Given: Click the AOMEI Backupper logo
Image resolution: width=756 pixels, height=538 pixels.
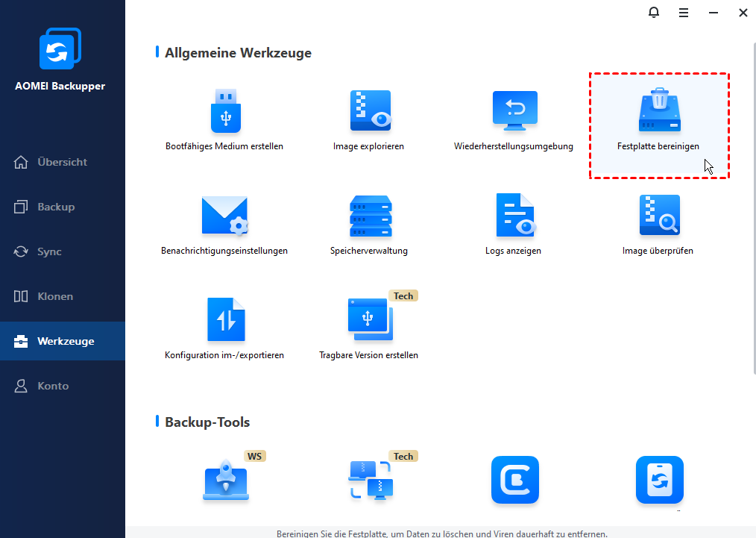Looking at the screenshot, I should (60, 49).
